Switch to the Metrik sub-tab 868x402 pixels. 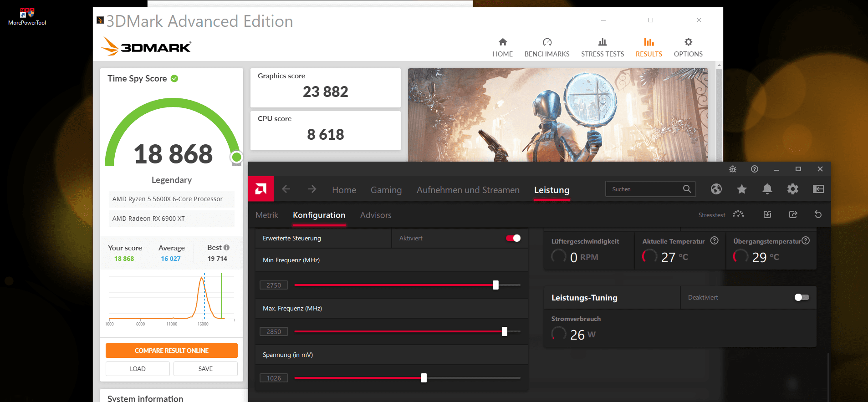[x=267, y=215]
